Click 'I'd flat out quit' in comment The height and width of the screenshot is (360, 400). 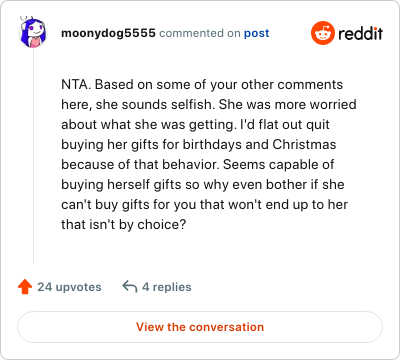(x=285, y=125)
